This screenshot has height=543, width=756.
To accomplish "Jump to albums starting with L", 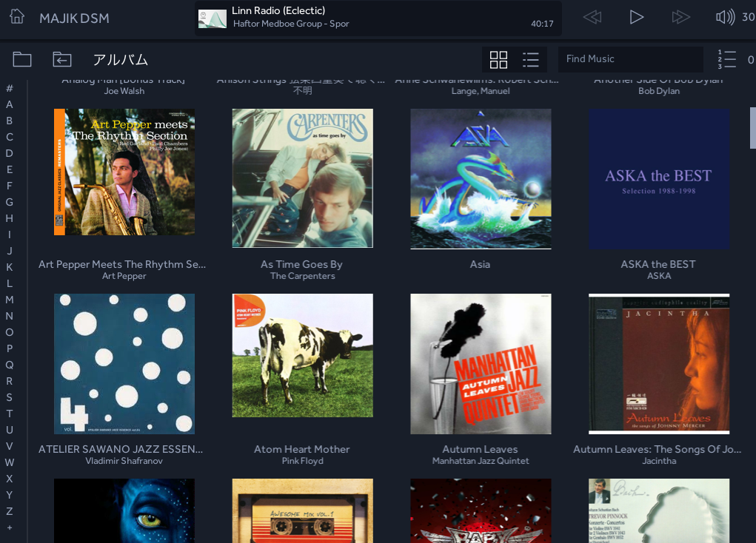I will 10,283.
